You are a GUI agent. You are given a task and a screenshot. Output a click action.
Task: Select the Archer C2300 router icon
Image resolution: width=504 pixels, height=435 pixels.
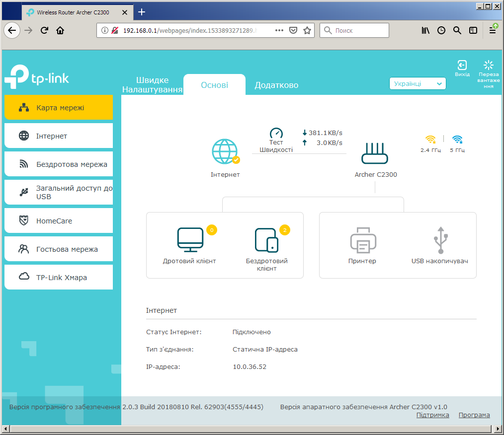375,153
